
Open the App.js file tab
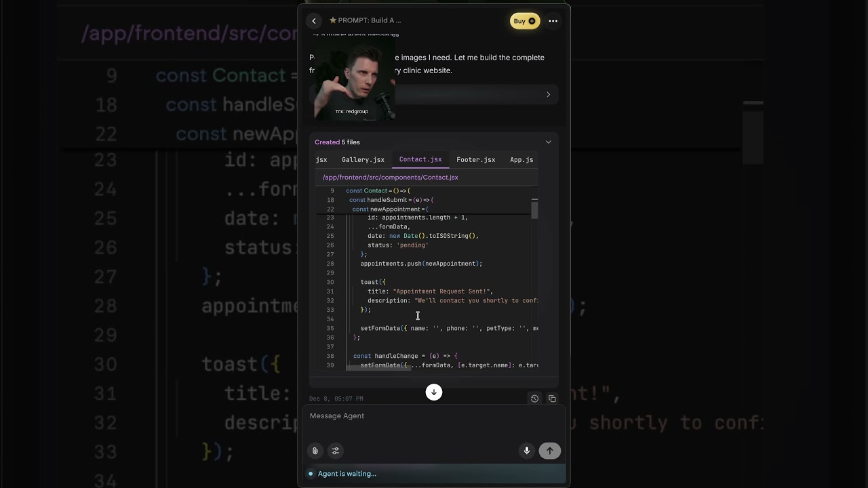coord(521,160)
